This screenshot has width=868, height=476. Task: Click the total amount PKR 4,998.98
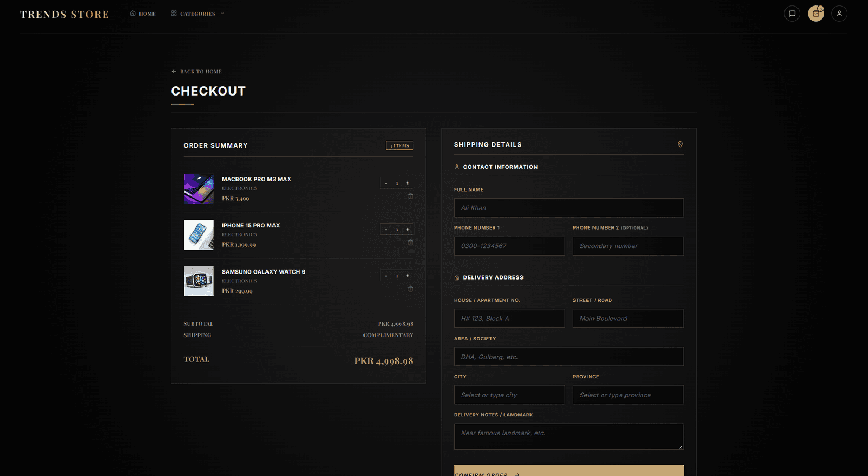(384, 361)
